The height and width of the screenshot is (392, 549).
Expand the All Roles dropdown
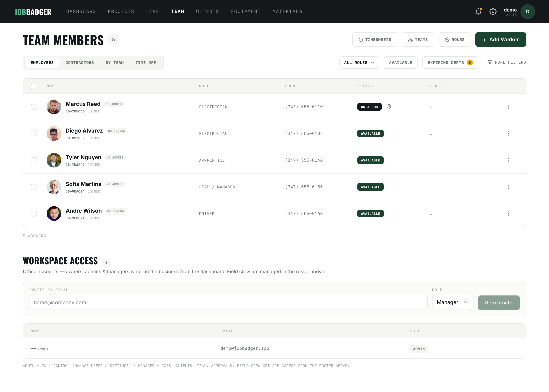(359, 63)
